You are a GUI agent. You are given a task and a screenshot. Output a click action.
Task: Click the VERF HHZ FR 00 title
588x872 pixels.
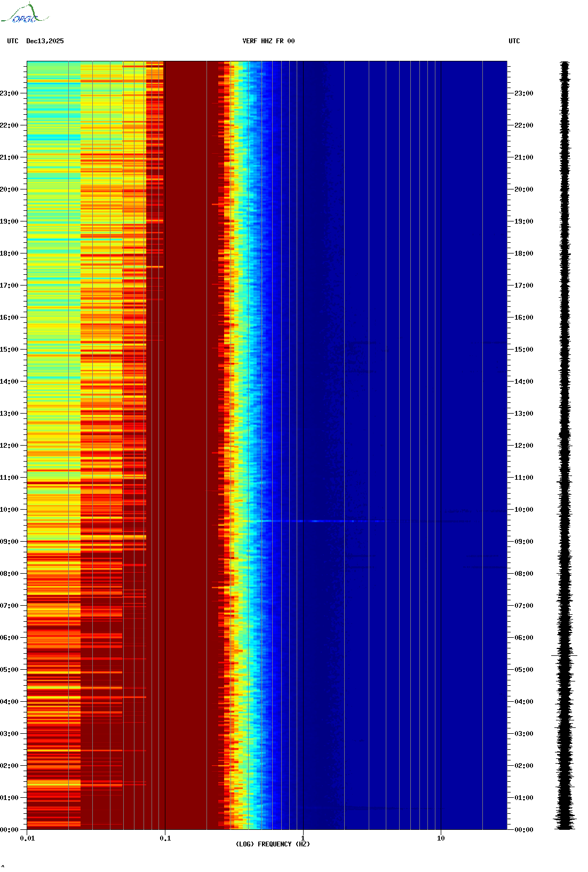268,41
